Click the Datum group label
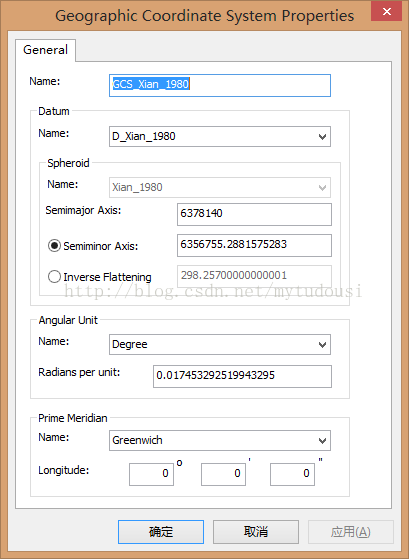 tap(54, 111)
